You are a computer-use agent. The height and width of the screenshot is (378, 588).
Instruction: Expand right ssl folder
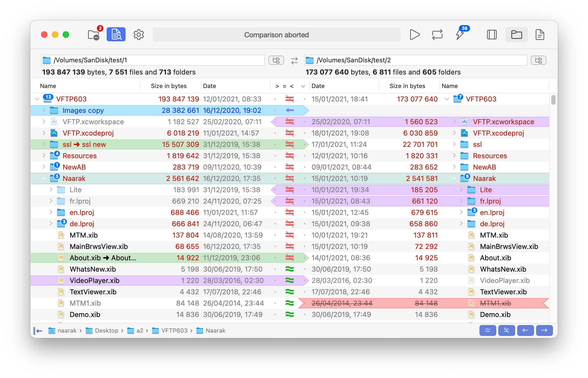click(454, 144)
